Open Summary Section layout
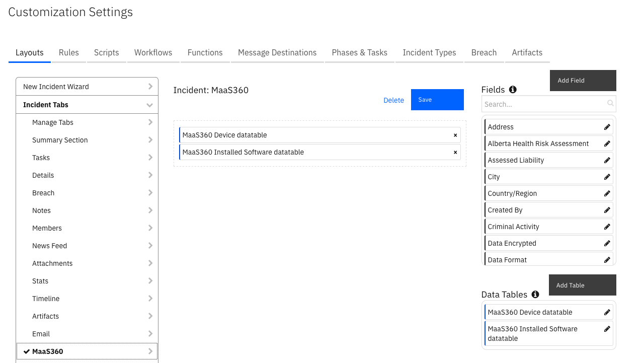This screenshot has height=363, width=644. [x=87, y=140]
